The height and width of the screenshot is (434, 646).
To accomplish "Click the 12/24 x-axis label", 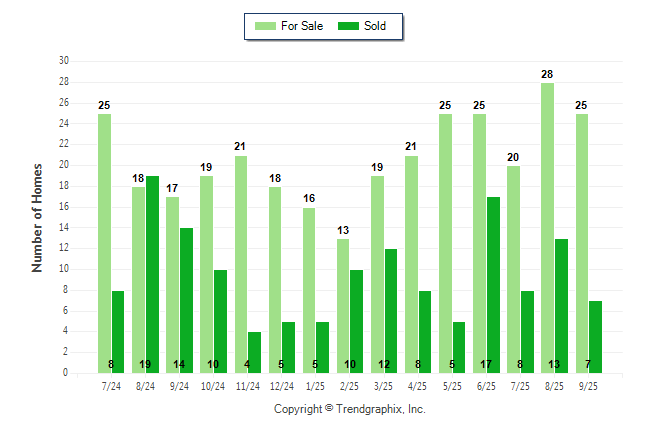I will (x=282, y=385).
